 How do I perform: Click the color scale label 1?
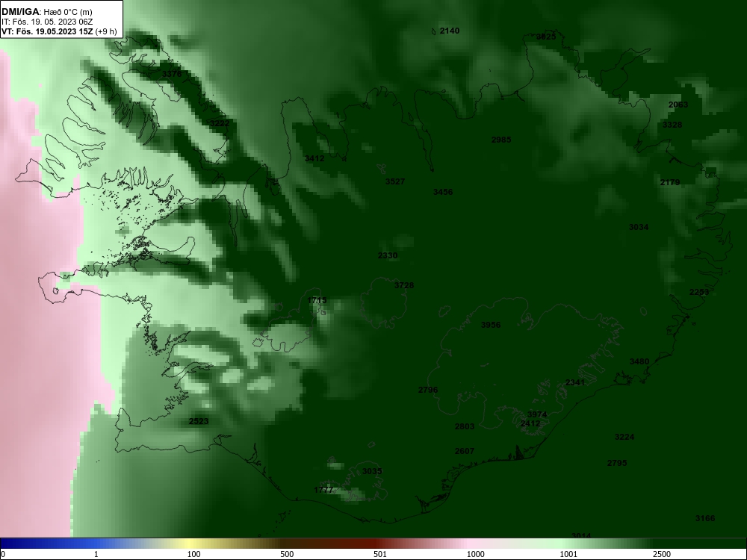tap(96, 554)
